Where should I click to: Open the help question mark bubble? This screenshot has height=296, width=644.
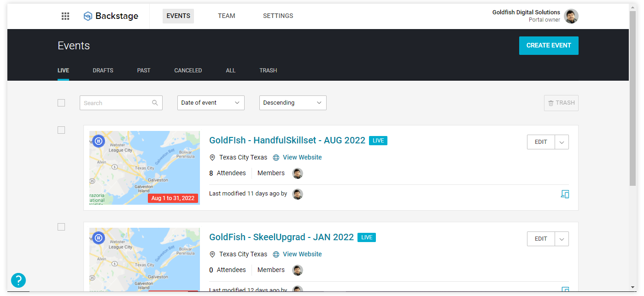(18, 280)
